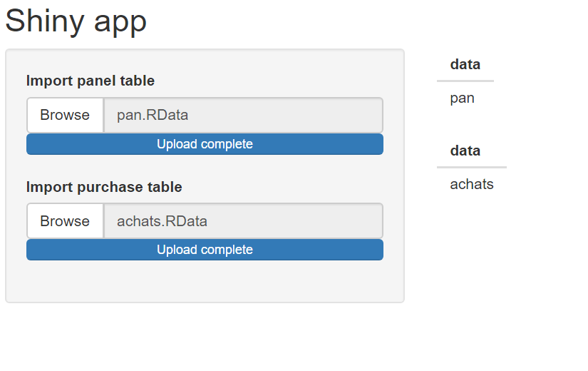The image size is (588, 371).
Task: Browse for a panel table file
Action: [65, 115]
